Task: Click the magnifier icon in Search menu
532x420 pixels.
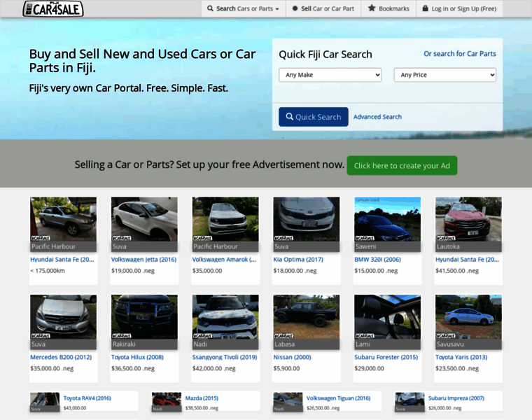Action: (x=211, y=8)
